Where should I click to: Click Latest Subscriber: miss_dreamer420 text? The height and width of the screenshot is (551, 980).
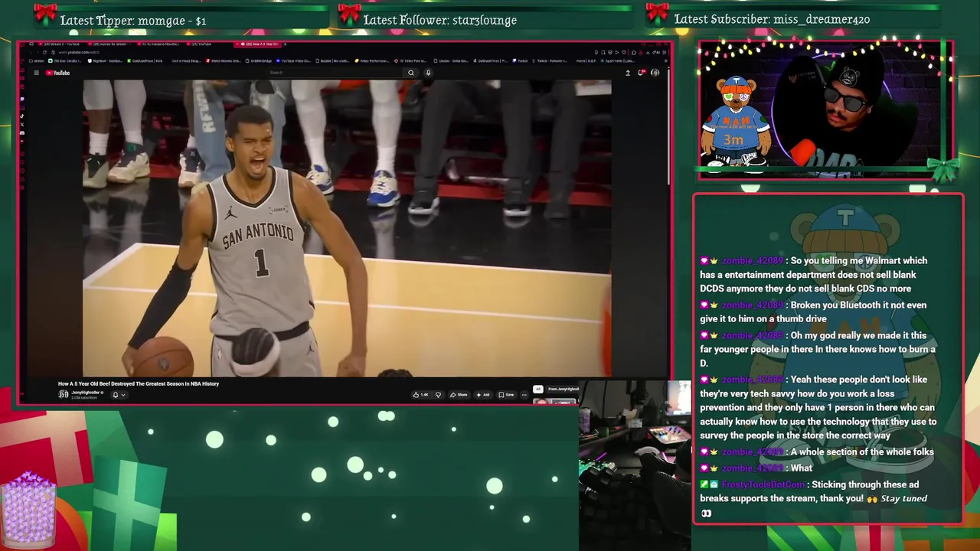pos(772,19)
